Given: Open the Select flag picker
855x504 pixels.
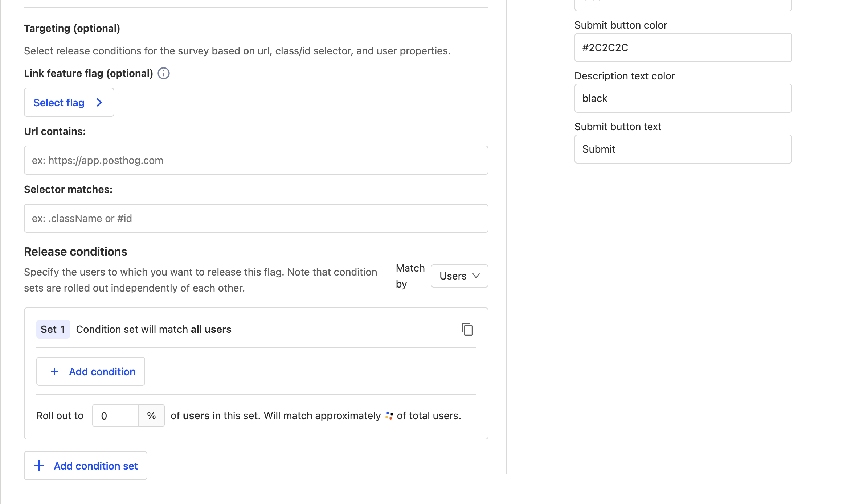Looking at the screenshot, I should click(69, 103).
